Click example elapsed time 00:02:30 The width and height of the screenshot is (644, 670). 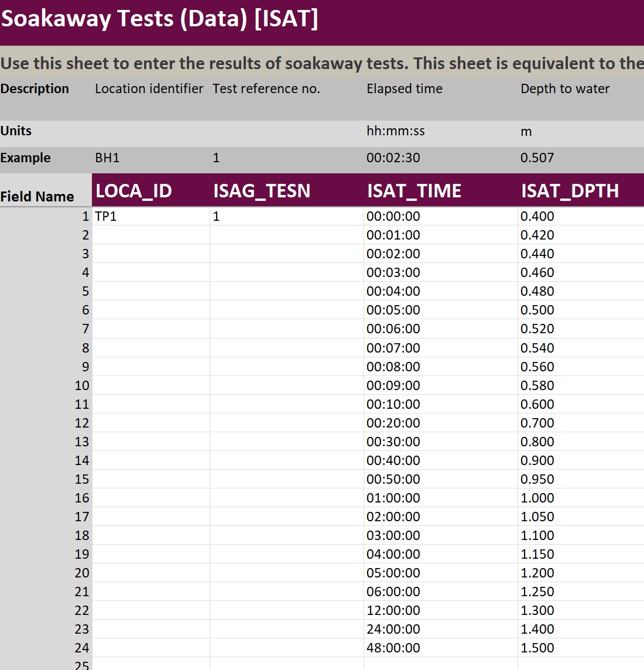point(393,158)
